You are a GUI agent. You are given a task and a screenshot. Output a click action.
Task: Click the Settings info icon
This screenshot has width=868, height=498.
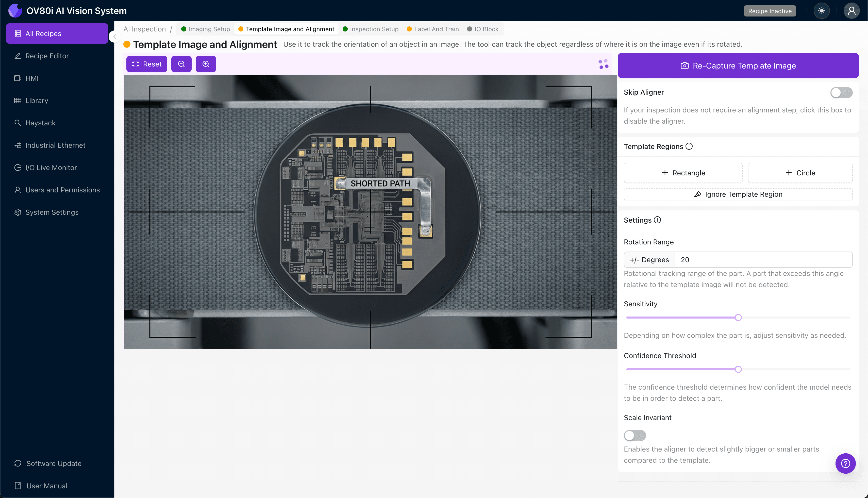(x=657, y=220)
